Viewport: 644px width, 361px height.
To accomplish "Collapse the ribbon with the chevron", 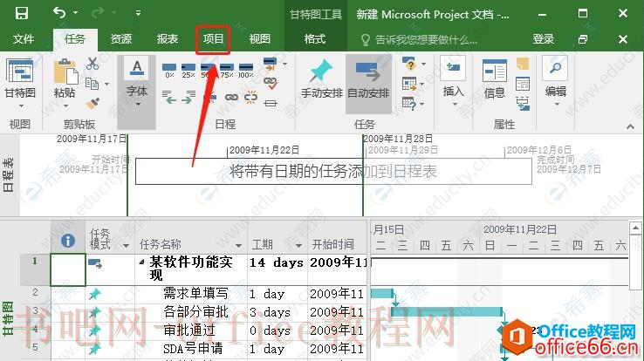I will tap(630, 126).
